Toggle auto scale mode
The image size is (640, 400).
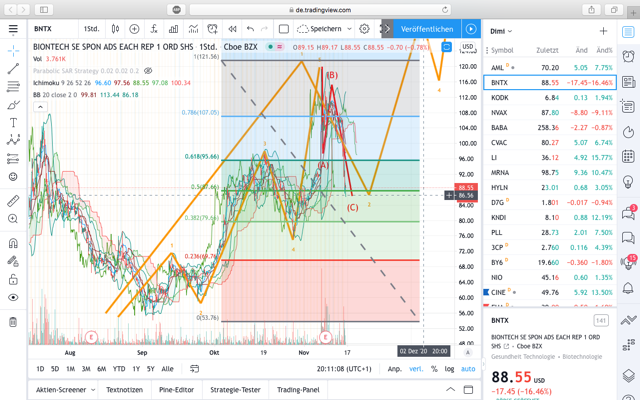pos(468,369)
